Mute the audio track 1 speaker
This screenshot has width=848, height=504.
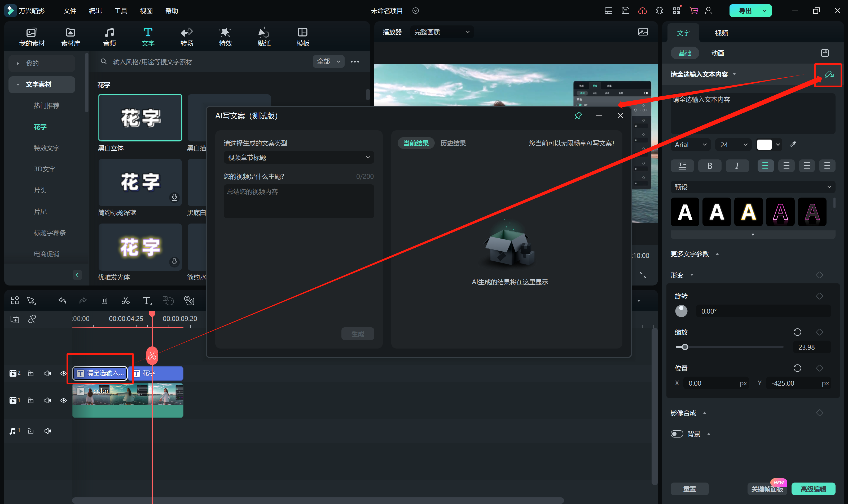48,431
